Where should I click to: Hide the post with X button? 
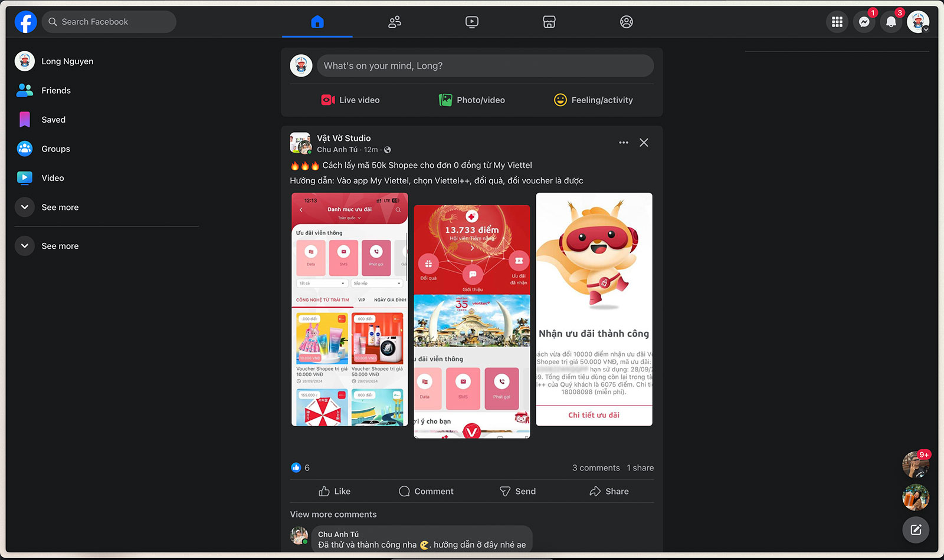pos(644,143)
